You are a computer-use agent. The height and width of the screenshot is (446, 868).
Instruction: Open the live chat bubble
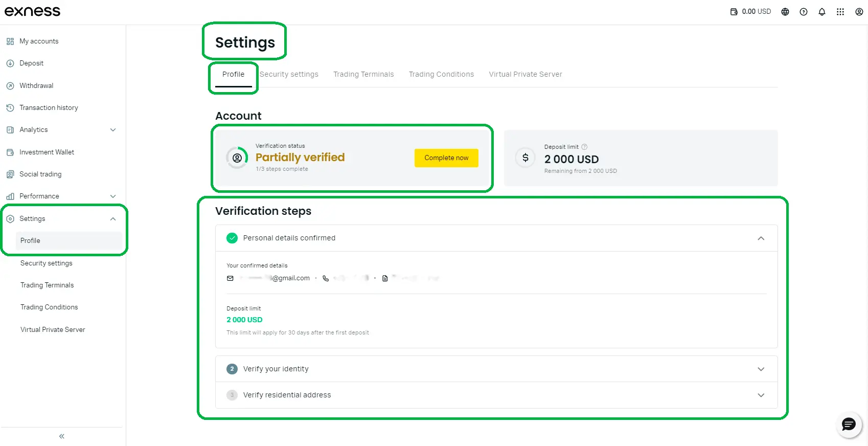point(849,425)
